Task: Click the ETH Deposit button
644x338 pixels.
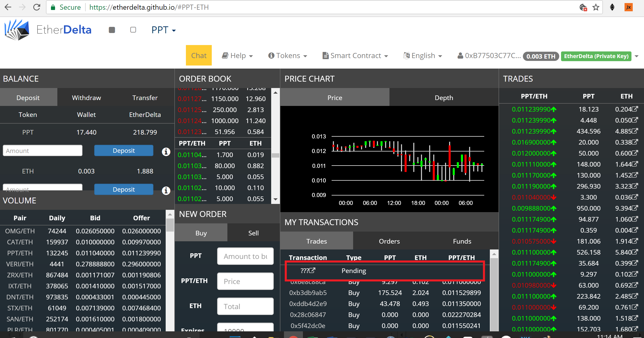Action: 124,189
